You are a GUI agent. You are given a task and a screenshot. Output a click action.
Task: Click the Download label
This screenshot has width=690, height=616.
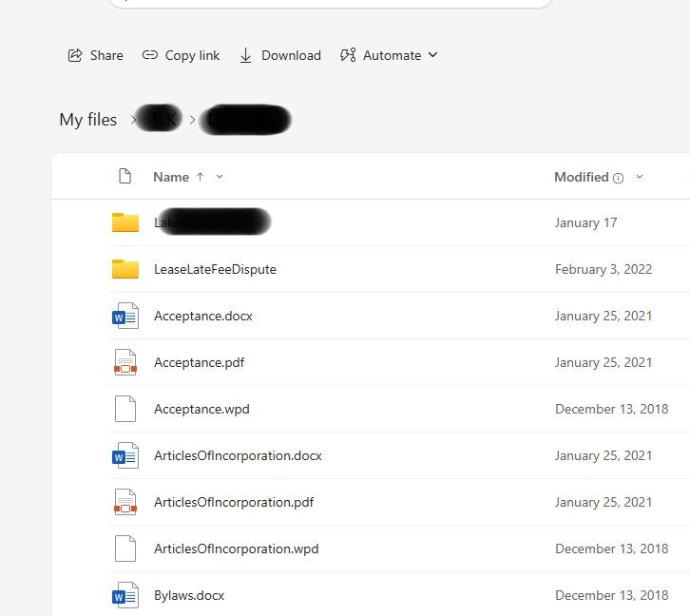pos(291,55)
